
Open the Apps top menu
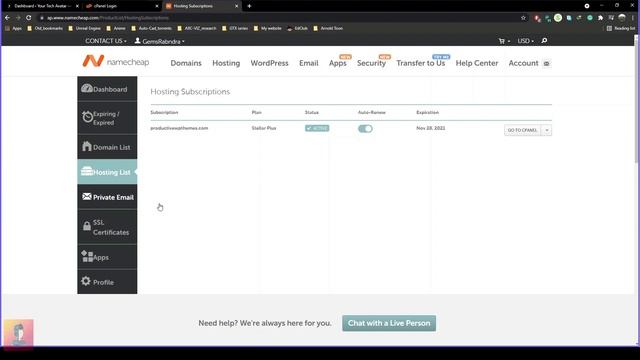[x=338, y=63]
